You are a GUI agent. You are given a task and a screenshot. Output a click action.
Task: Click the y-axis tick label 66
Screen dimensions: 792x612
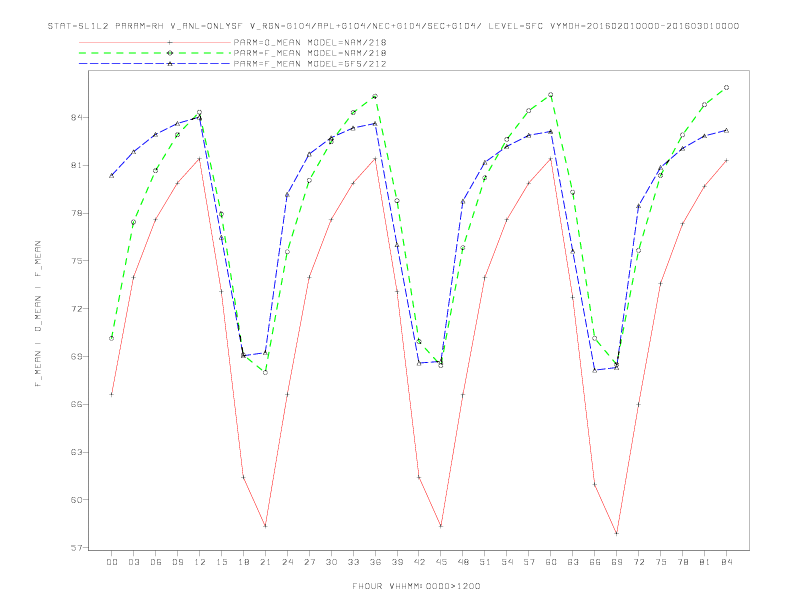click(x=76, y=404)
